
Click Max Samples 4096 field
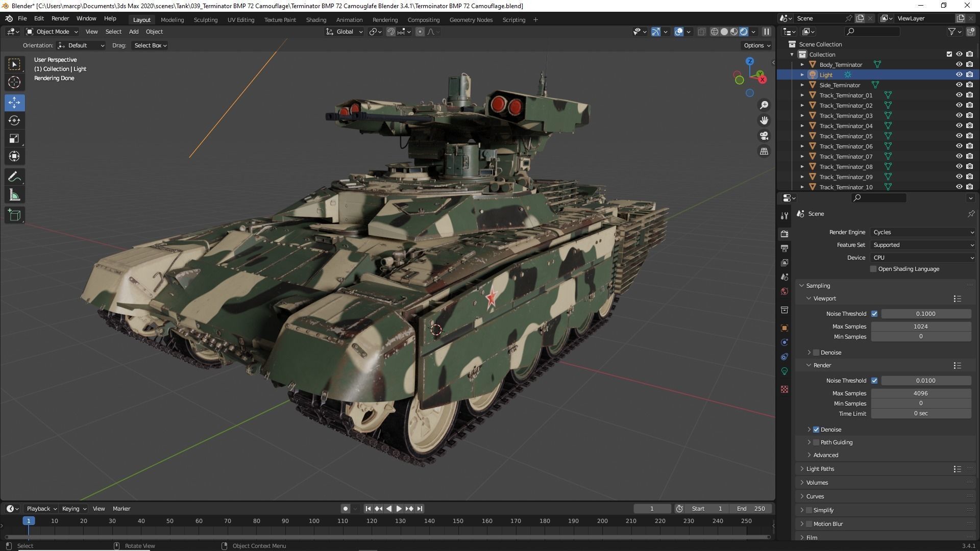(920, 393)
